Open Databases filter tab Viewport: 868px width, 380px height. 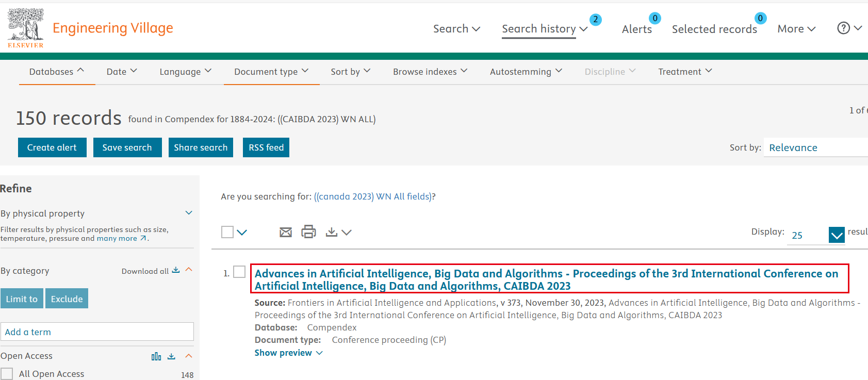tap(57, 72)
